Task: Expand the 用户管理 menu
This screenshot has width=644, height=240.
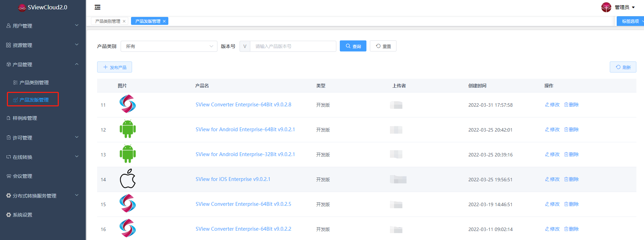Action: pos(43,26)
